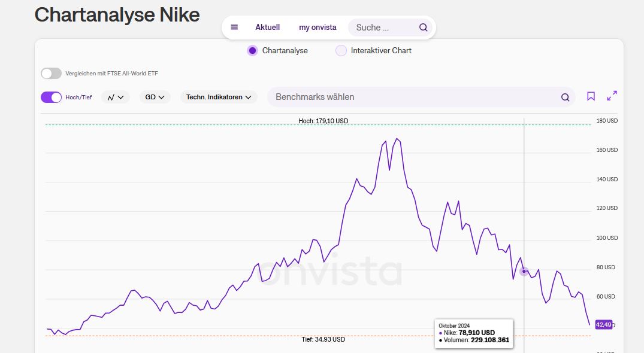Click the search magnifier in the Suche field
644x353 pixels.
point(422,27)
